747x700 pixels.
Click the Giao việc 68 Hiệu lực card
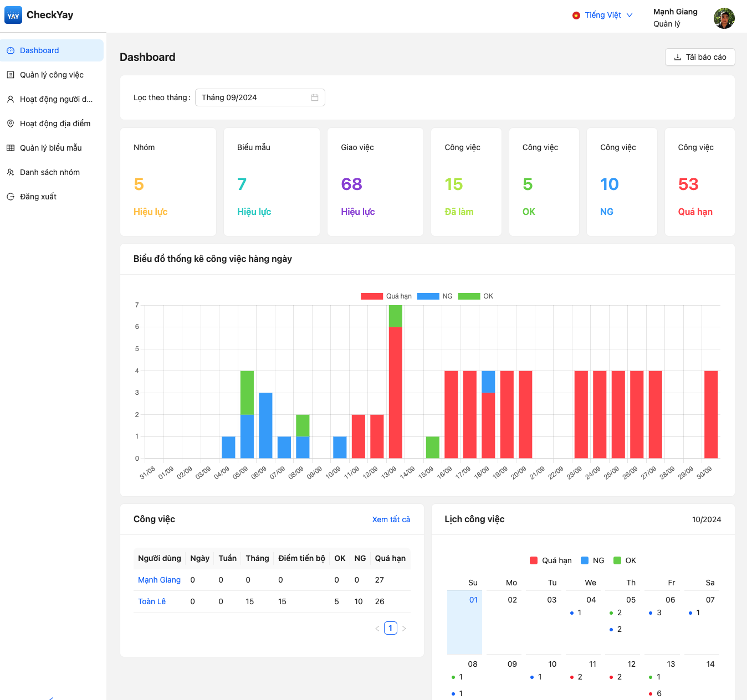pos(375,182)
